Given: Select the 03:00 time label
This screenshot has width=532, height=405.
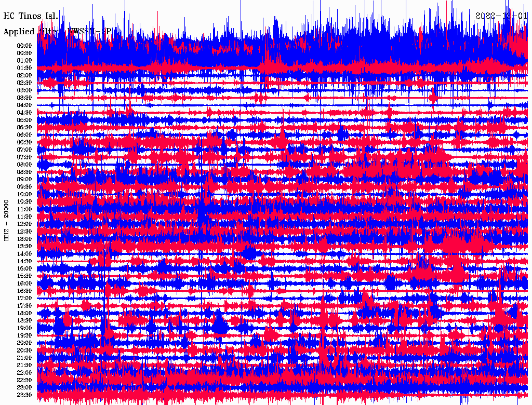Looking at the screenshot, I should tap(24, 90).
